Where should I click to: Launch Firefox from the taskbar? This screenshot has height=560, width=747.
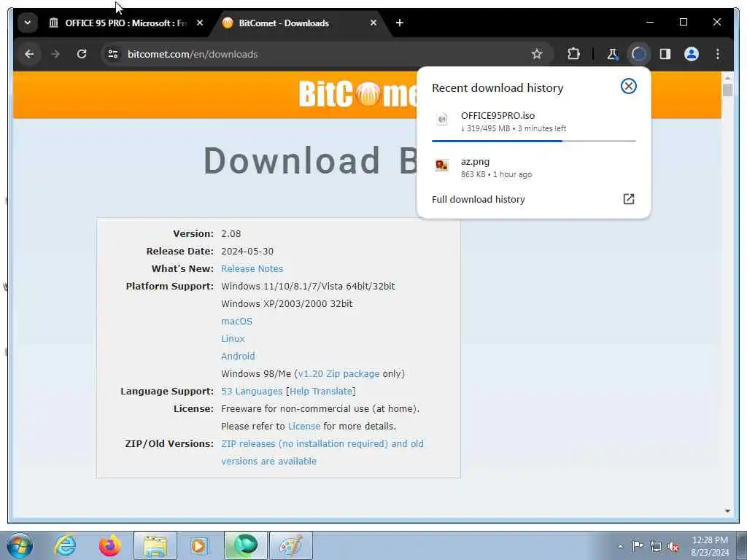point(110,545)
